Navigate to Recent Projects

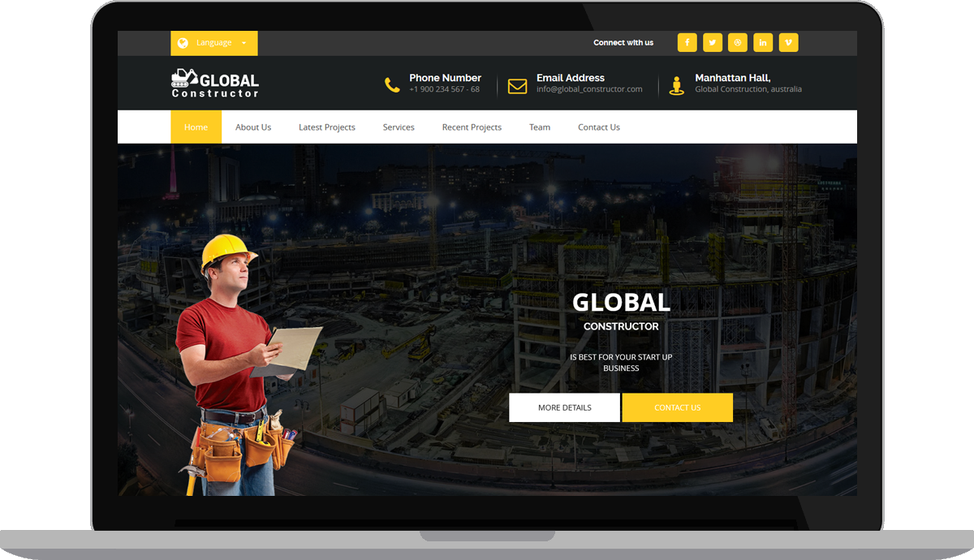click(x=472, y=127)
